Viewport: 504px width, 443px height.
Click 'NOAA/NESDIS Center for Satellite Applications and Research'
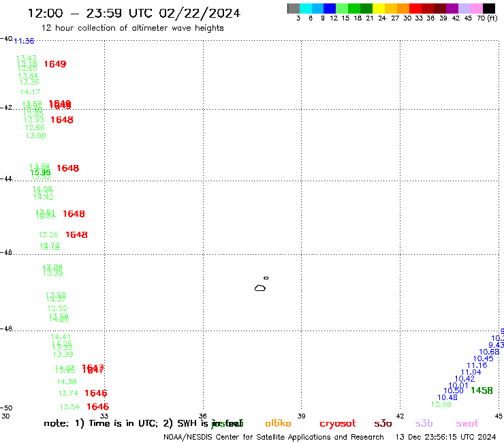(x=274, y=437)
